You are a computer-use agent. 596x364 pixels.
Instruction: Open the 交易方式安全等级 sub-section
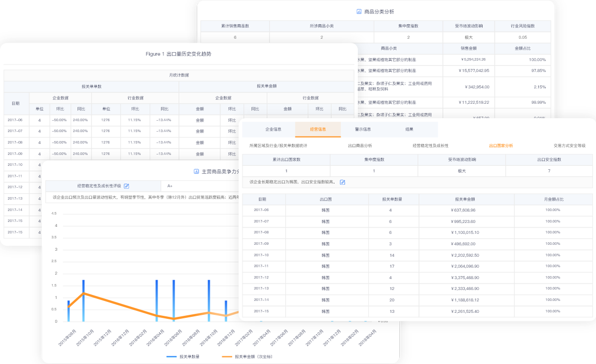point(569,146)
